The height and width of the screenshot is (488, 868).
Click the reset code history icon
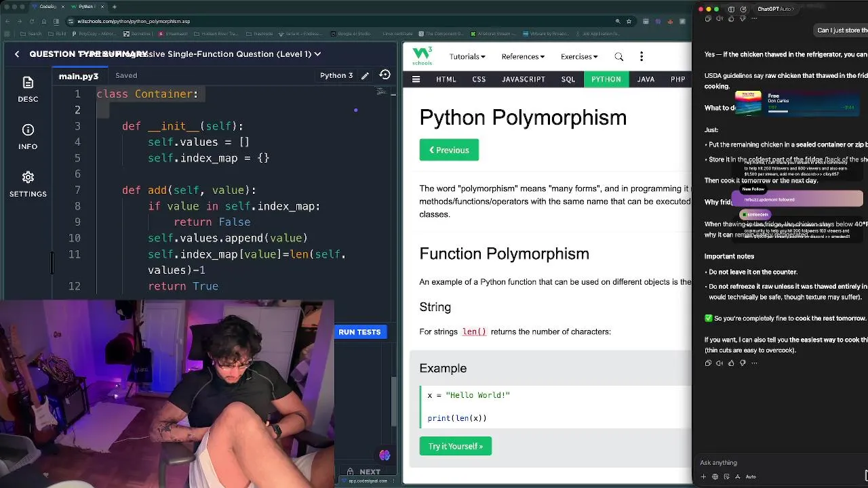(x=384, y=75)
